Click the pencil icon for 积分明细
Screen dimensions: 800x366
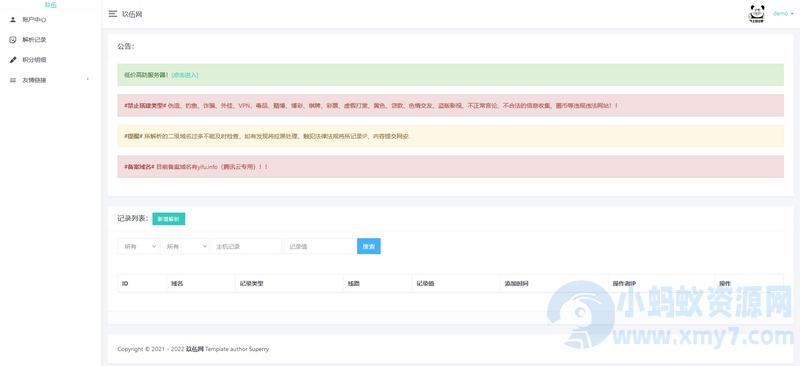(13, 60)
